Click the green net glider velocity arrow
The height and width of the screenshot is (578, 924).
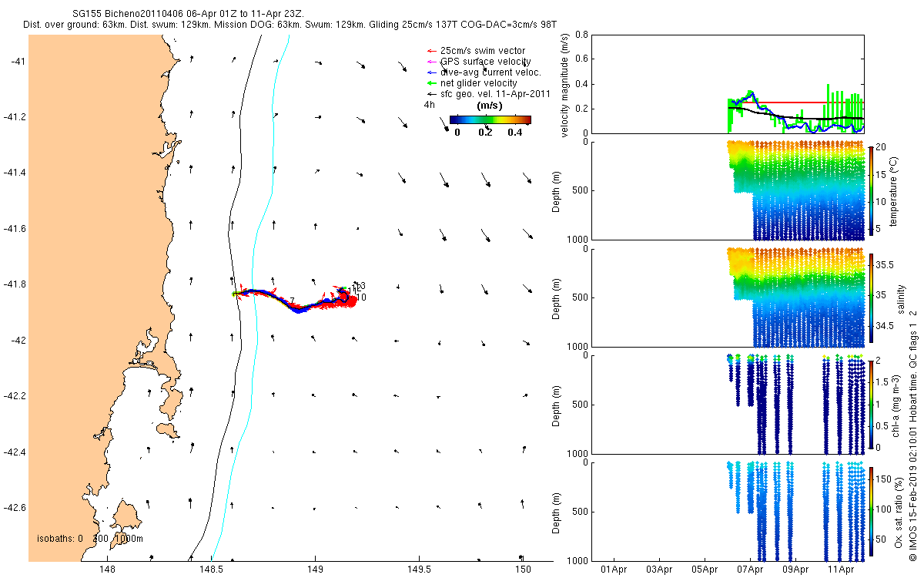[x=431, y=82]
